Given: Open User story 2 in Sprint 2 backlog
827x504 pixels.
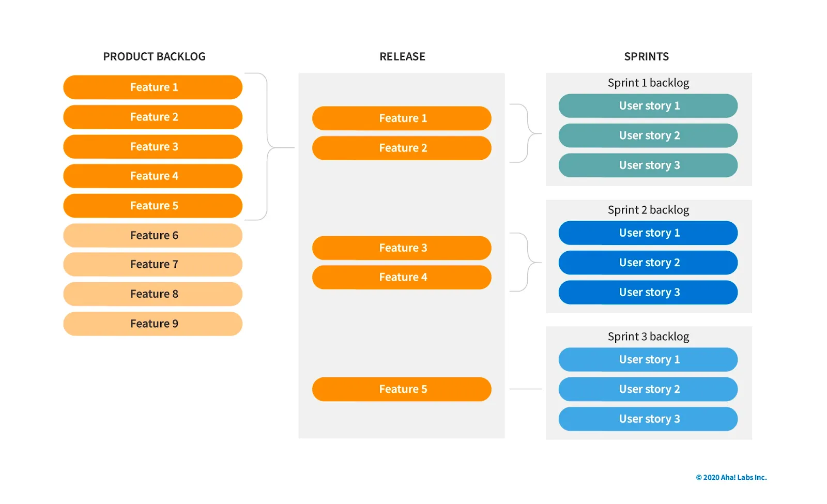Looking at the screenshot, I should point(648,263).
